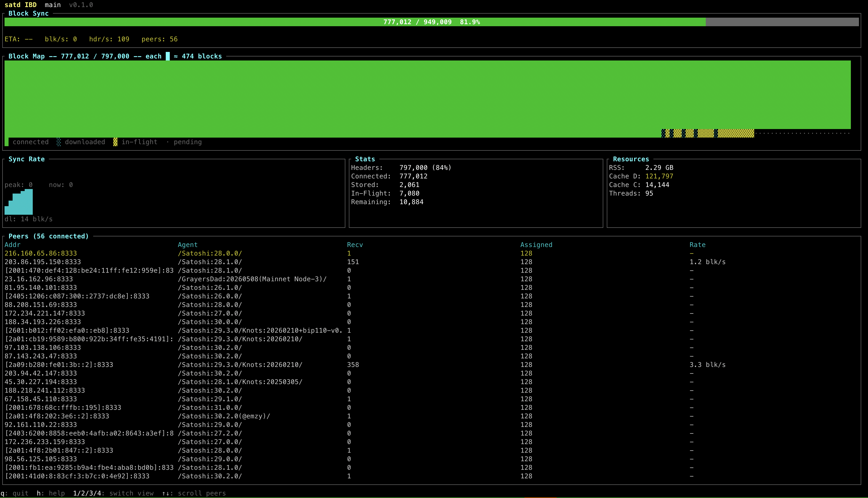Click the 'dl: 14 blk/s' label

[29, 219]
